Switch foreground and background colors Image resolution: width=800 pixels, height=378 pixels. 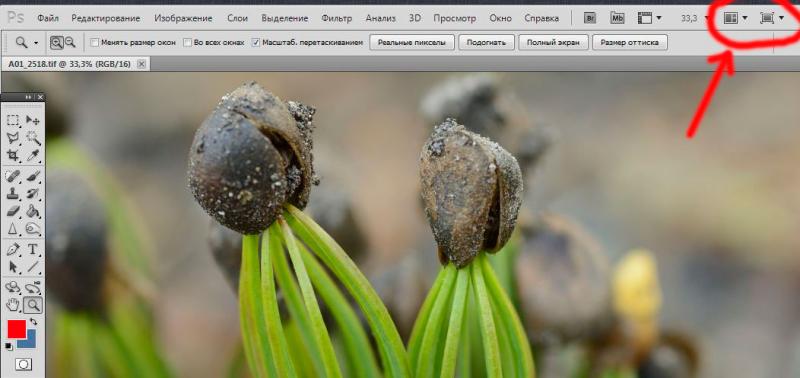34,322
